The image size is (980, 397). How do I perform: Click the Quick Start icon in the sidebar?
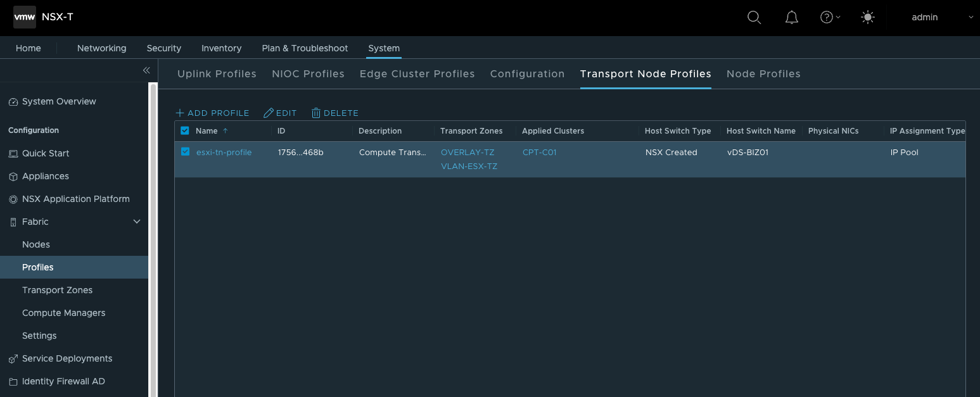coord(13,154)
